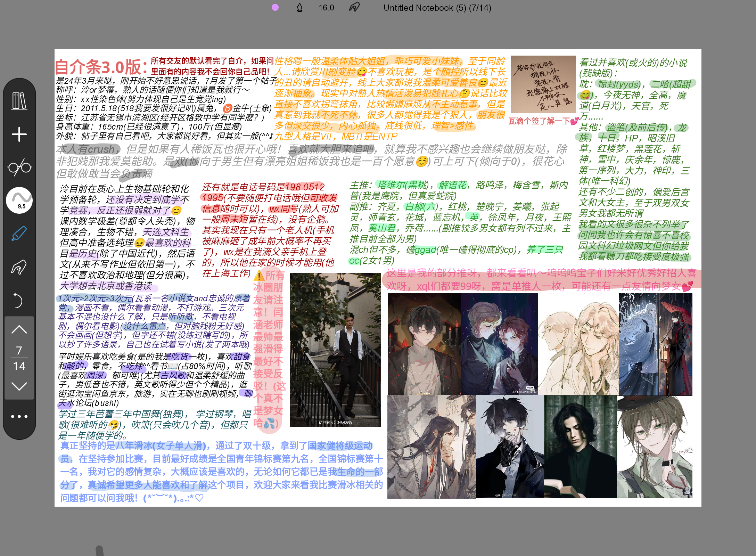Click the writing tool icon in top bar
Screen dimensions: 756x556
(354, 7)
